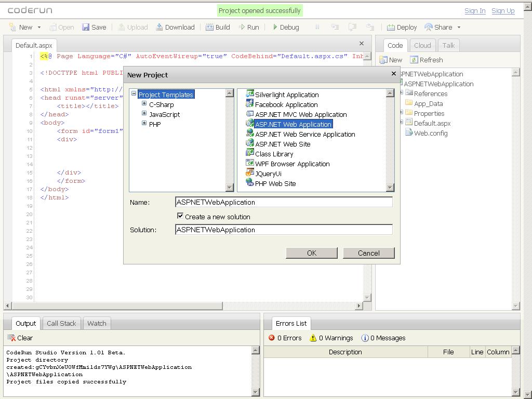
Task: Click the Sign In link
Action: pyautogui.click(x=475, y=10)
